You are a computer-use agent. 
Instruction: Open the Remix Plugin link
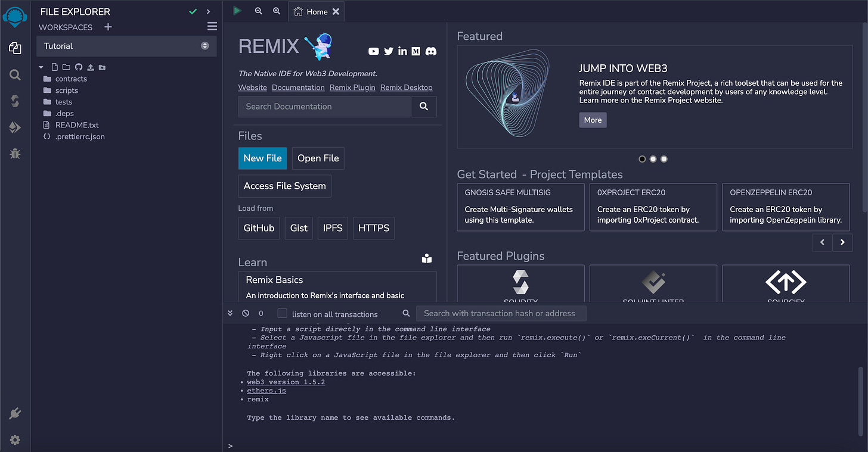point(352,88)
